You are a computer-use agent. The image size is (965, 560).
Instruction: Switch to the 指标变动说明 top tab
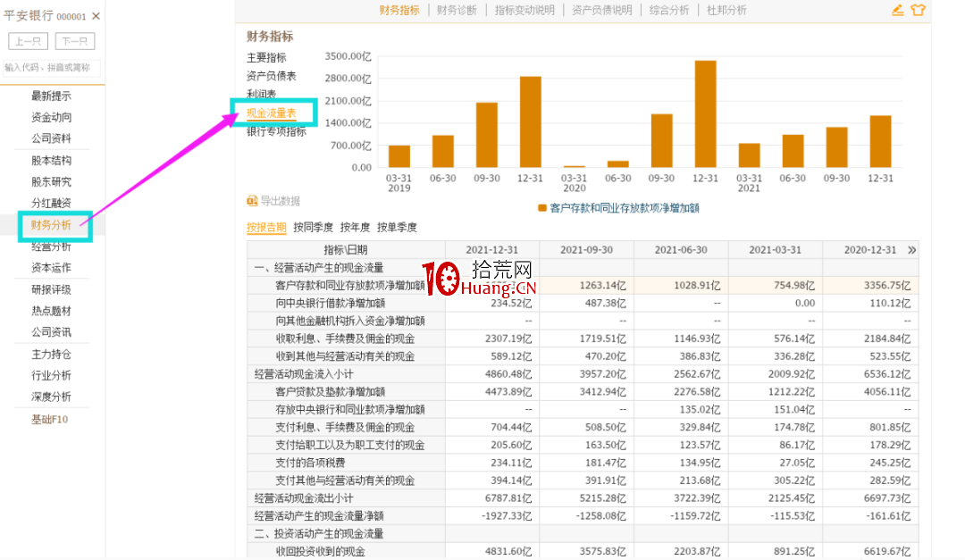525,11
